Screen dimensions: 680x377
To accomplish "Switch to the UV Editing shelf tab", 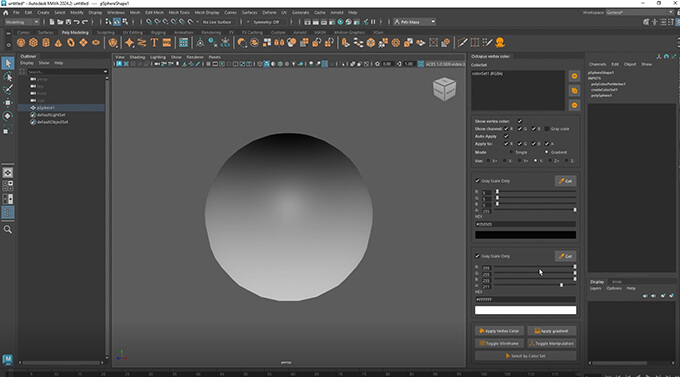I will click(132, 33).
